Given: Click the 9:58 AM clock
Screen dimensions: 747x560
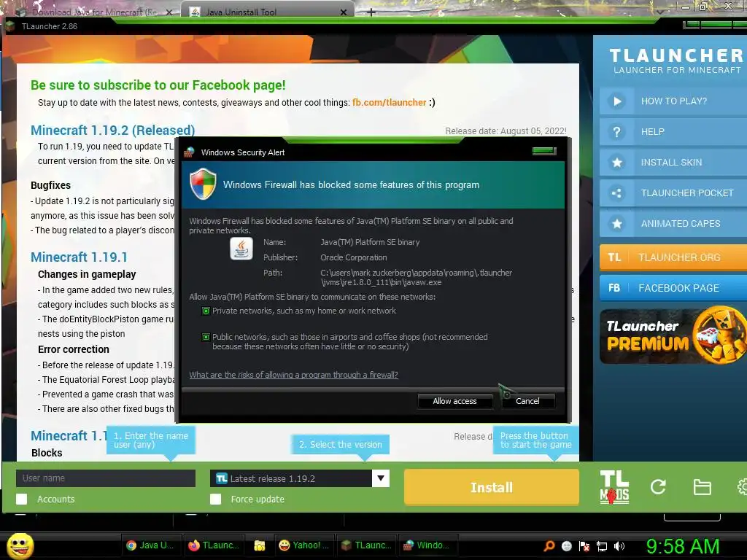Looking at the screenshot, I should 683,546.
